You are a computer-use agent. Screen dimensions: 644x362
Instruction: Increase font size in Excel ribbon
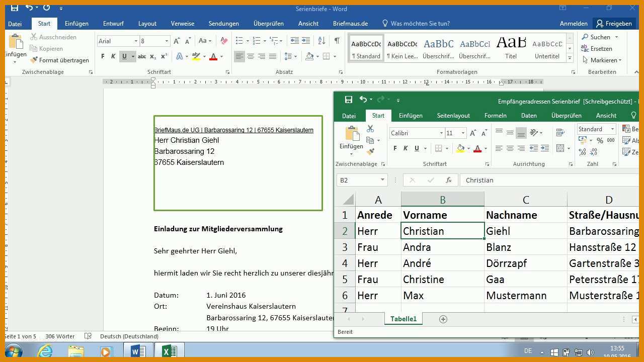473,133
